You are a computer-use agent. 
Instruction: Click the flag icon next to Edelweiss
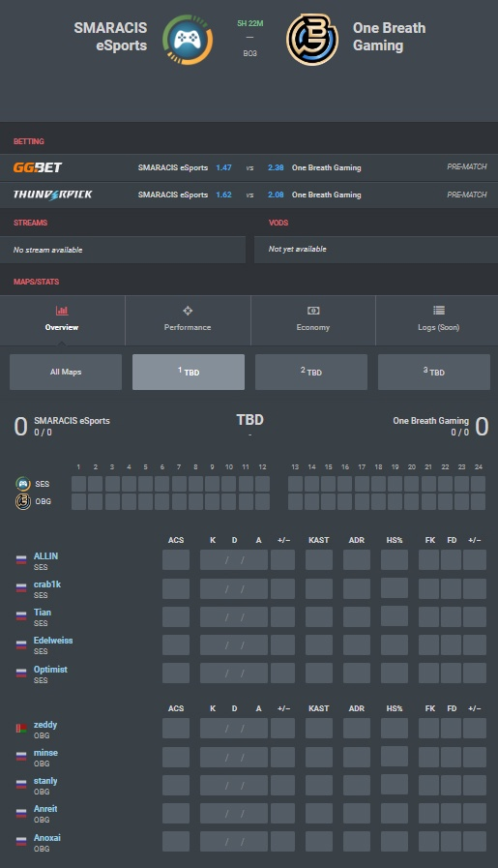pyautogui.click(x=21, y=644)
